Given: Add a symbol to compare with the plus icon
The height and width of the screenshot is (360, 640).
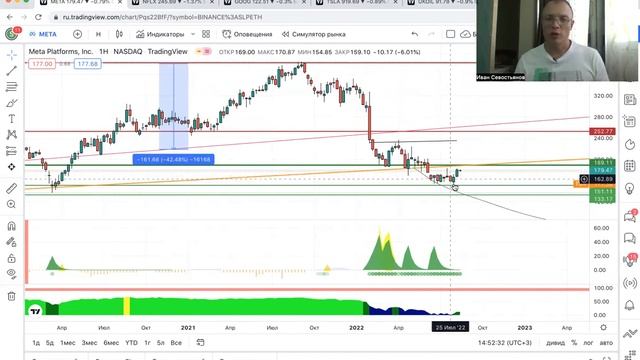Looking at the screenshot, I should pos(77,34).
